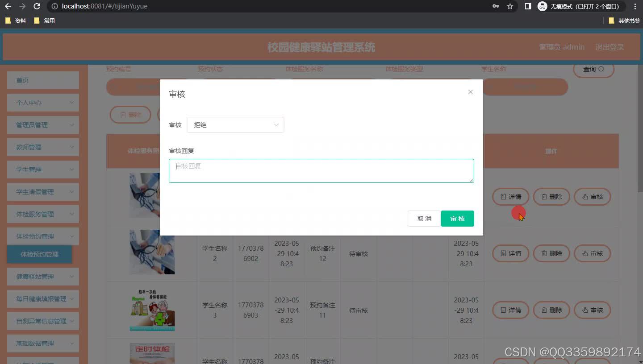Expand the 体检服务管理 sidebar menu
This screenshot has width=643, height=364.
click(x=43, y=214)
